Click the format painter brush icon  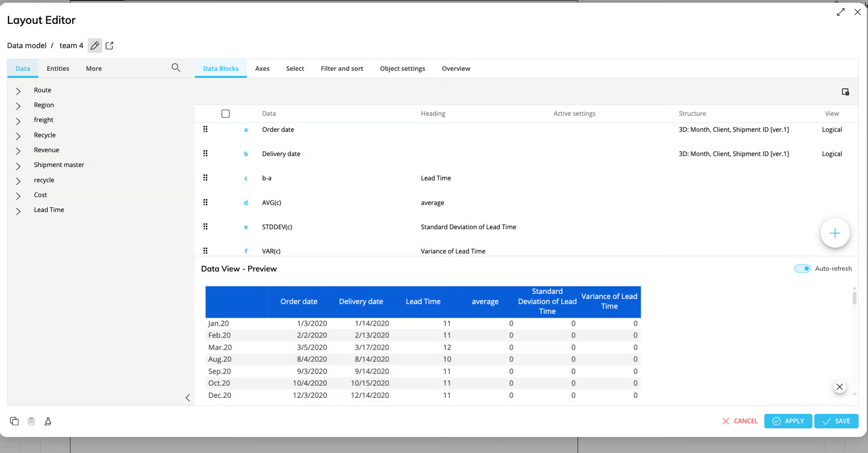point(48,421)
